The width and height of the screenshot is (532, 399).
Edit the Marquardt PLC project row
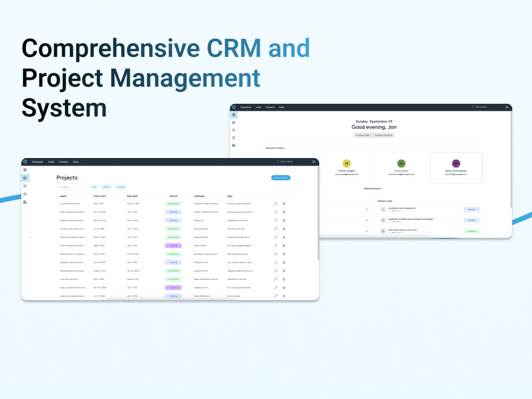click(276, 237)
